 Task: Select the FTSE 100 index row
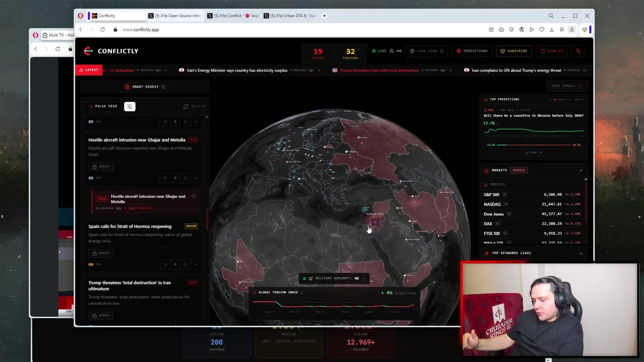532,233
